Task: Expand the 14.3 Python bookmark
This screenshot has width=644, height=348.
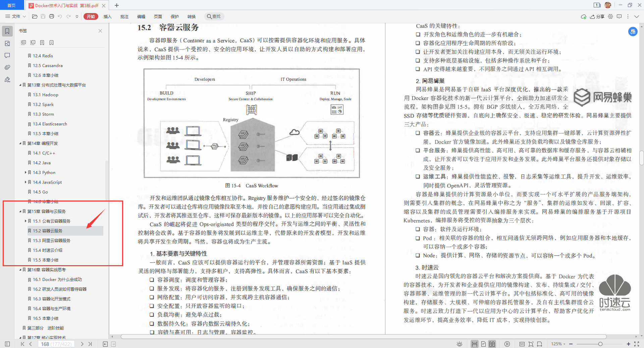Action: pos(25,172)
